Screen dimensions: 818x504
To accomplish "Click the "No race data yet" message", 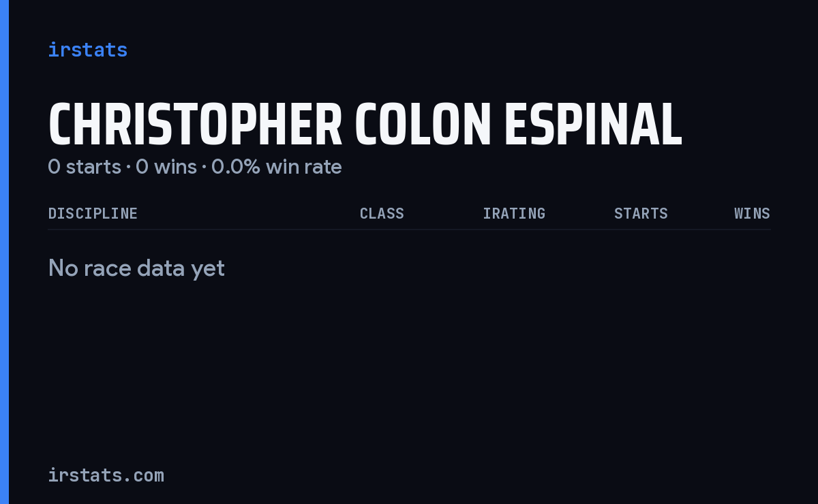I will click(x=136, y=268).
